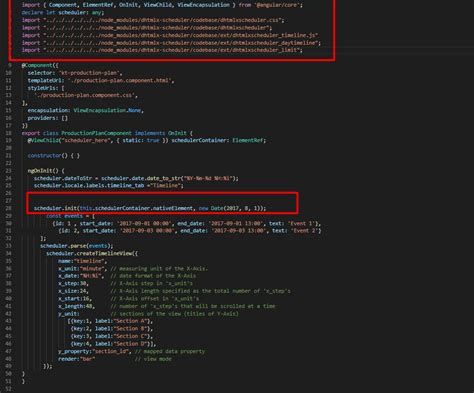Screen dimensions: 474x393
Task: Click 'scheduler.dateToStr' assignment
Action: [x=63, y=178]
